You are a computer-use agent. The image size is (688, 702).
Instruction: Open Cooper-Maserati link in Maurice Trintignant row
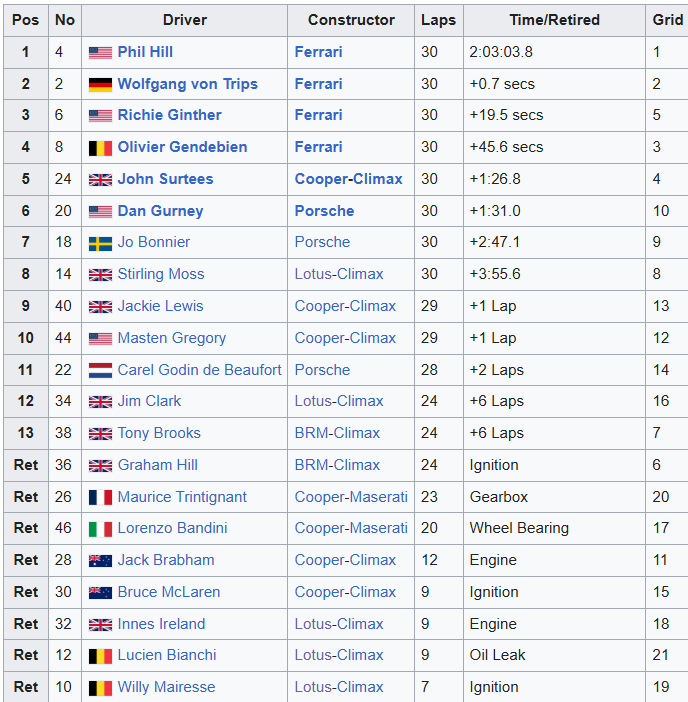[351, 497]
